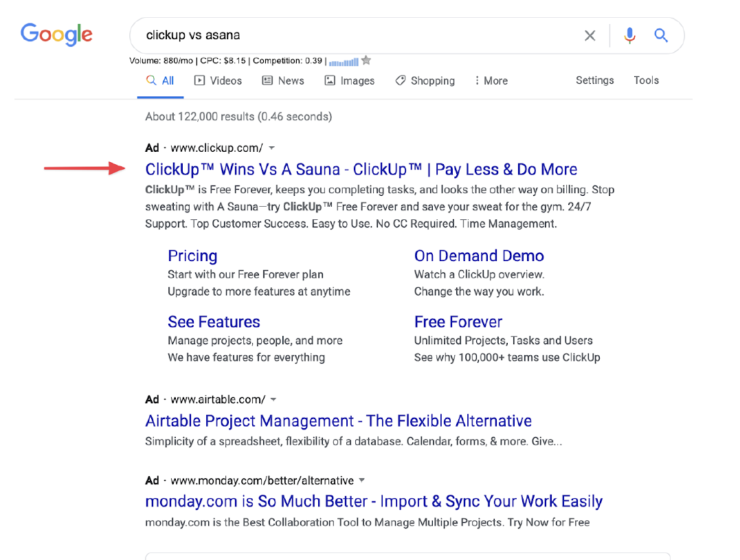Viewport: 740px width, 560px height.
Task: Click the Google logo
Action: coord(56,34)
